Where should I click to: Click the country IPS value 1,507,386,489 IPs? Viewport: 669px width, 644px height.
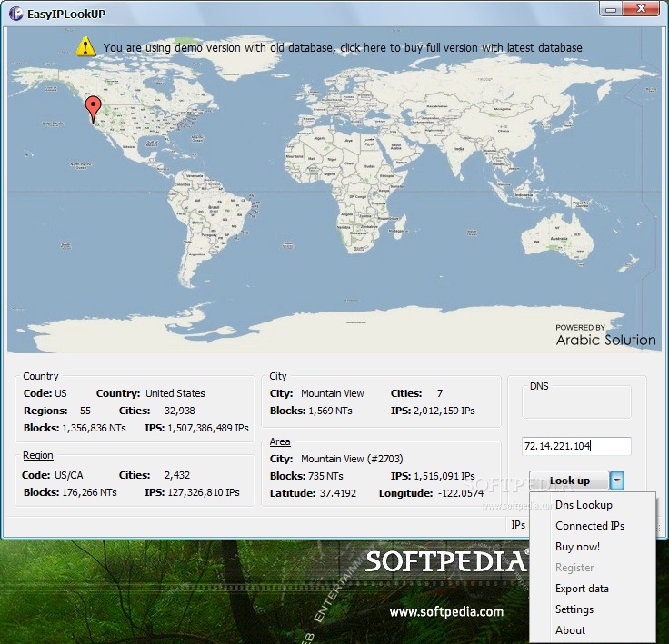[x=208, y=428]
